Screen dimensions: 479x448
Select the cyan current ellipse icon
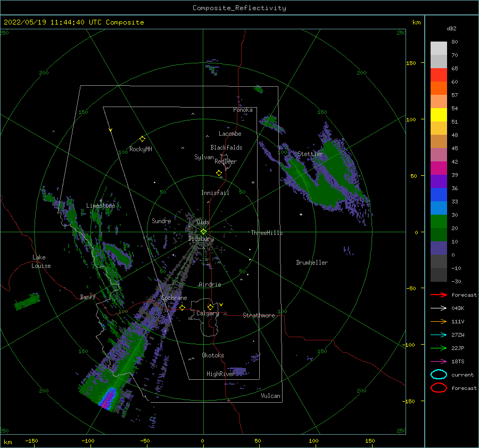tap(439, 374)
